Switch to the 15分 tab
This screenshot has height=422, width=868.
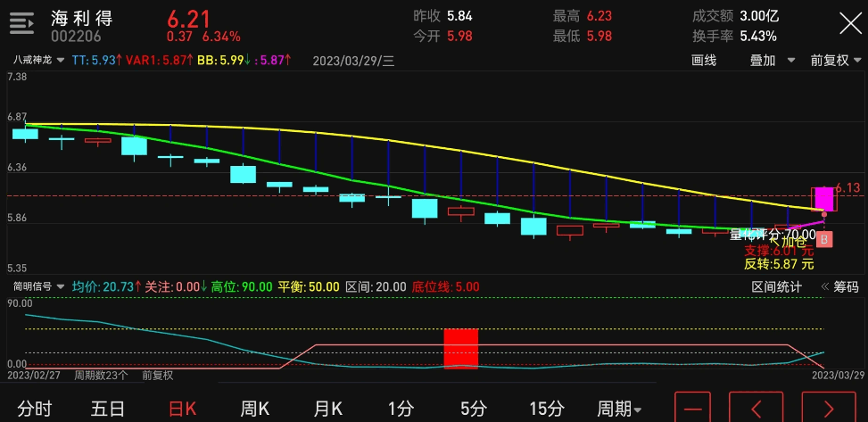(x=546, y=410)
